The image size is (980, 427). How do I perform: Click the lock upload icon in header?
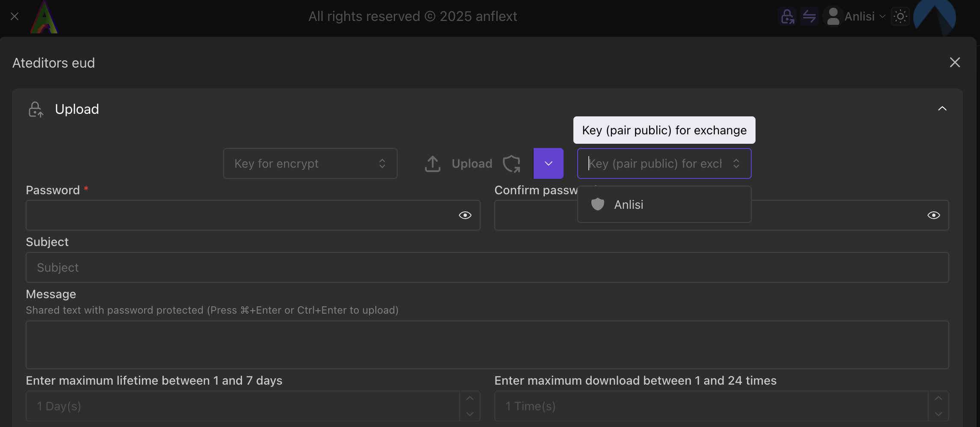click(787, 17)
